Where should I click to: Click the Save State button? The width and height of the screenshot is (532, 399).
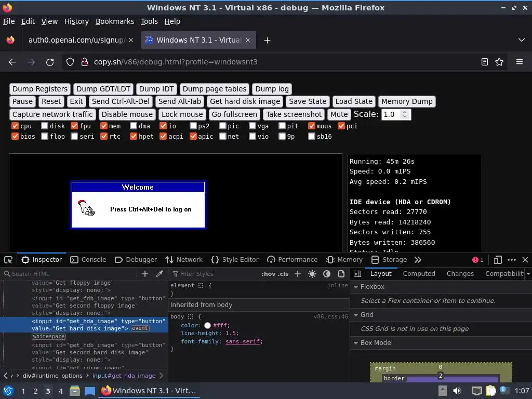[x=308, y=101]
